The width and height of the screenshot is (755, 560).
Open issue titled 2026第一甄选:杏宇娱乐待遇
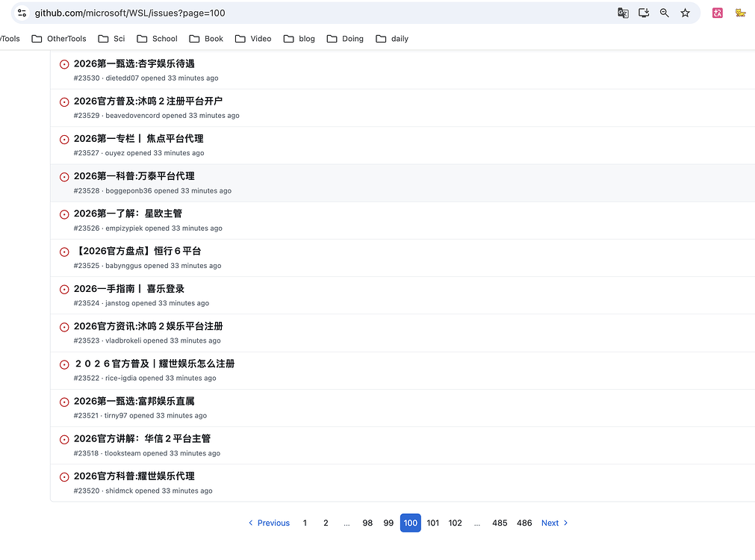click(134, 63)
